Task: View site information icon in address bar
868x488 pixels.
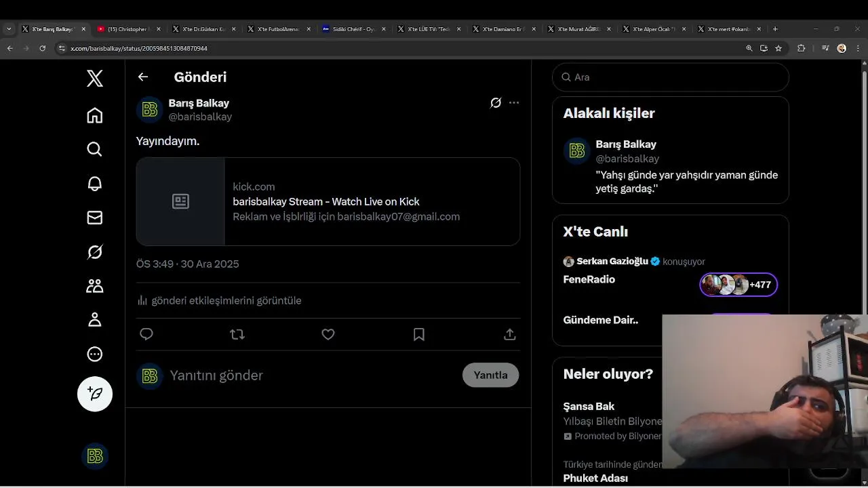Action: point(62,48)
